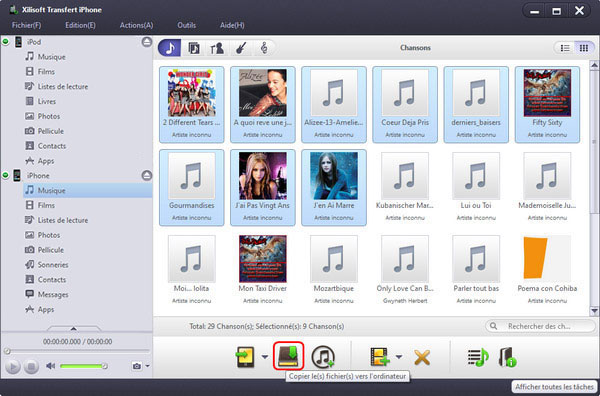
Task: Select the iPhone device node
Action: pyautogui.click(x=38, y=176)
